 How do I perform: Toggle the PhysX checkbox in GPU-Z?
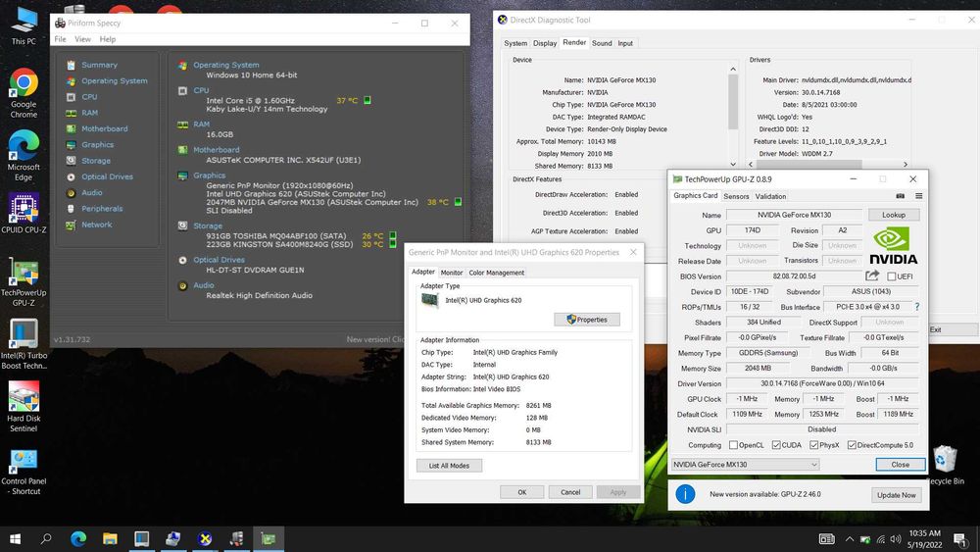[813, 445]
